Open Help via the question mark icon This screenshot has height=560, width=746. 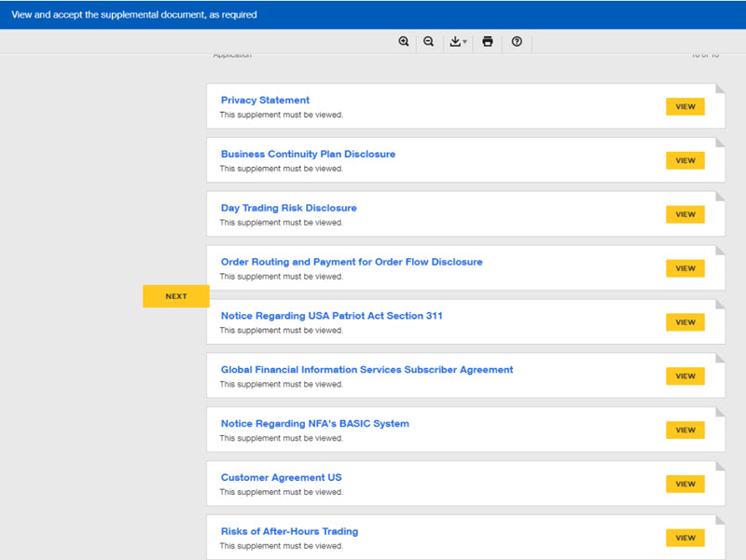517,42
